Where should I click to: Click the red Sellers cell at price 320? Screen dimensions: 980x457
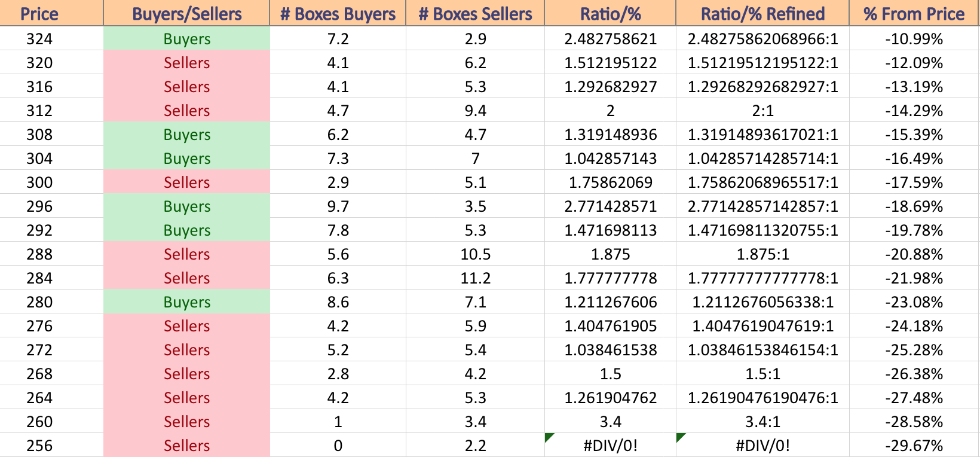pos(186,62)
